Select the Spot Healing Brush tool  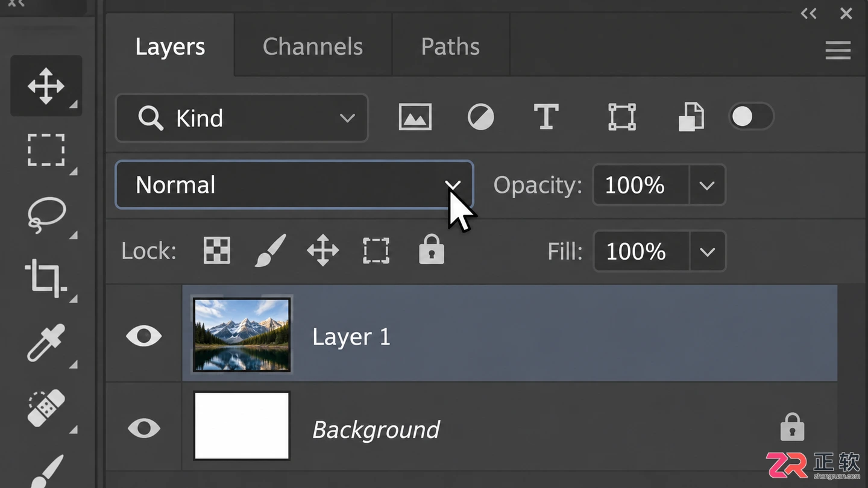(46, 407)
